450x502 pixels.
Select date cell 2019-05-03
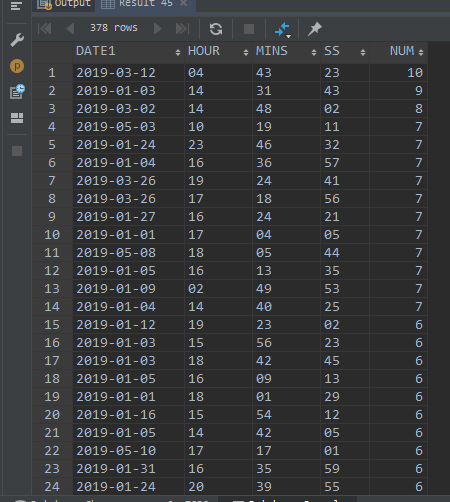128,127
